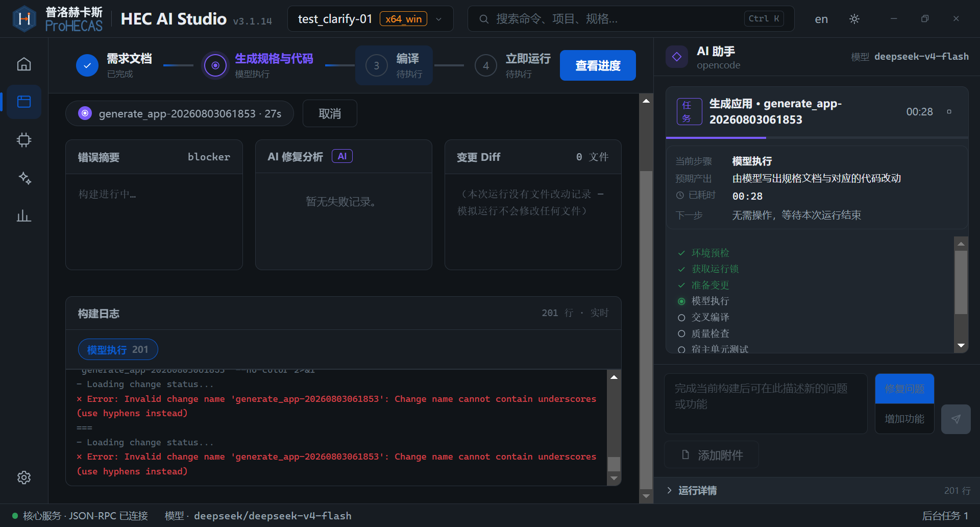Click the completed step checkmark for 需求文档
This screenshot has width=980, height=527.
[x=87, y=65]
